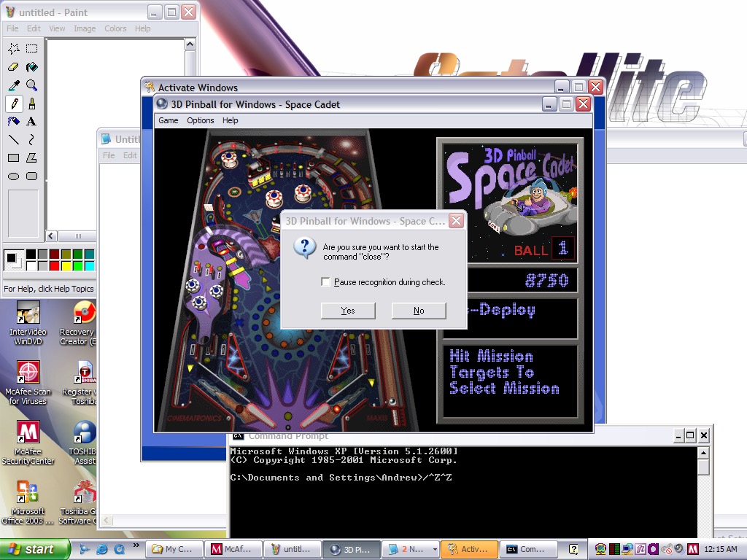Click No in the confirmation dialog
Image resolution: width=747 pixels, height=560 pixels.
419,311
